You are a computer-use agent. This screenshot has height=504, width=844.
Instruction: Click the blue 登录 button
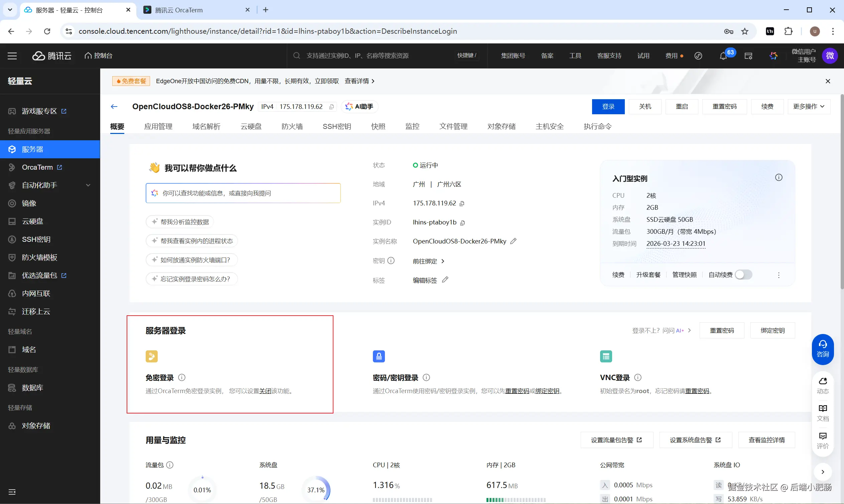coord(608,107)
